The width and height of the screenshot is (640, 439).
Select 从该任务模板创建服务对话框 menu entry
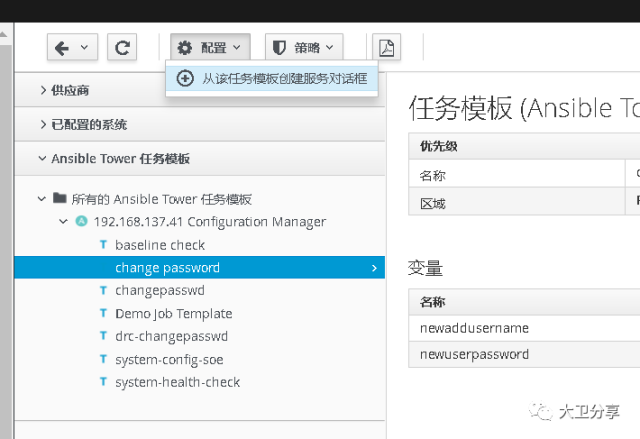point(272,78)
